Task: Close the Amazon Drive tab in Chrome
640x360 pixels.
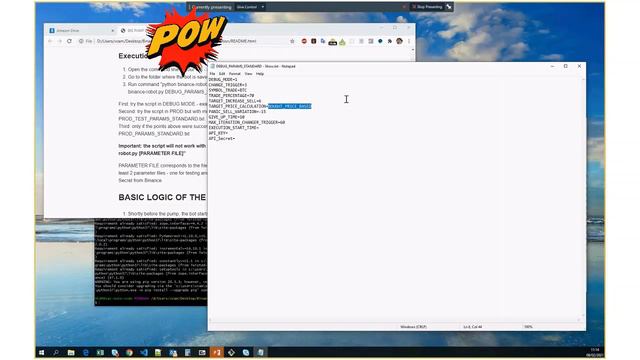Action: (x=113, y=31)
